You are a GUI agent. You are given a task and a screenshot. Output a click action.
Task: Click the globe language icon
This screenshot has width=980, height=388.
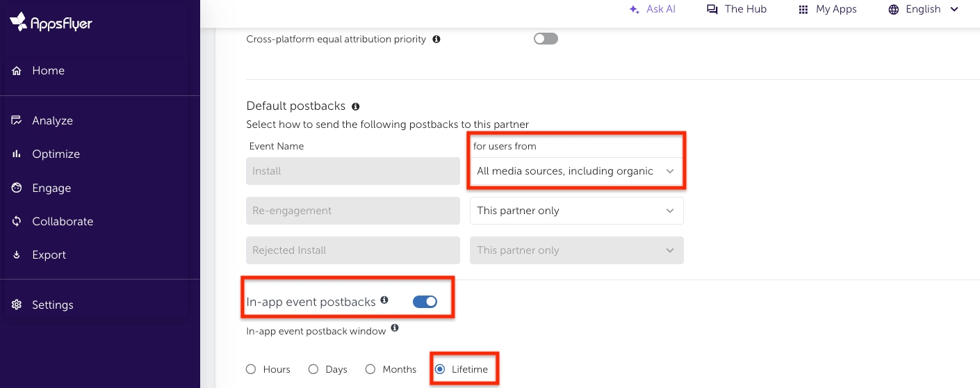point(894,10)
